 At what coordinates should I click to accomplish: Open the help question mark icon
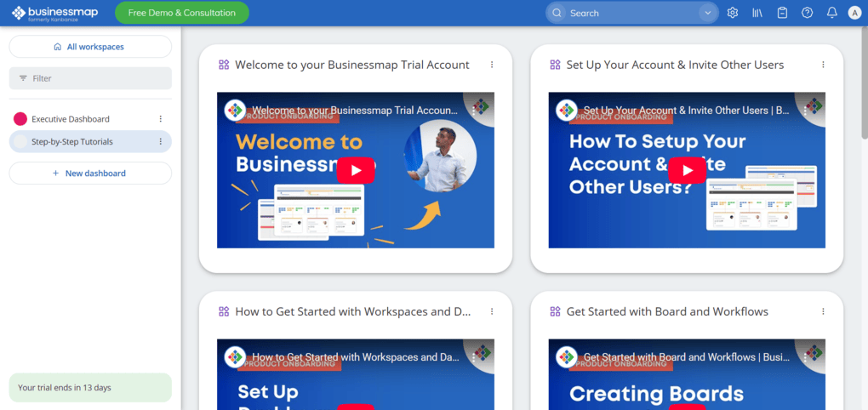click(808, 13)
